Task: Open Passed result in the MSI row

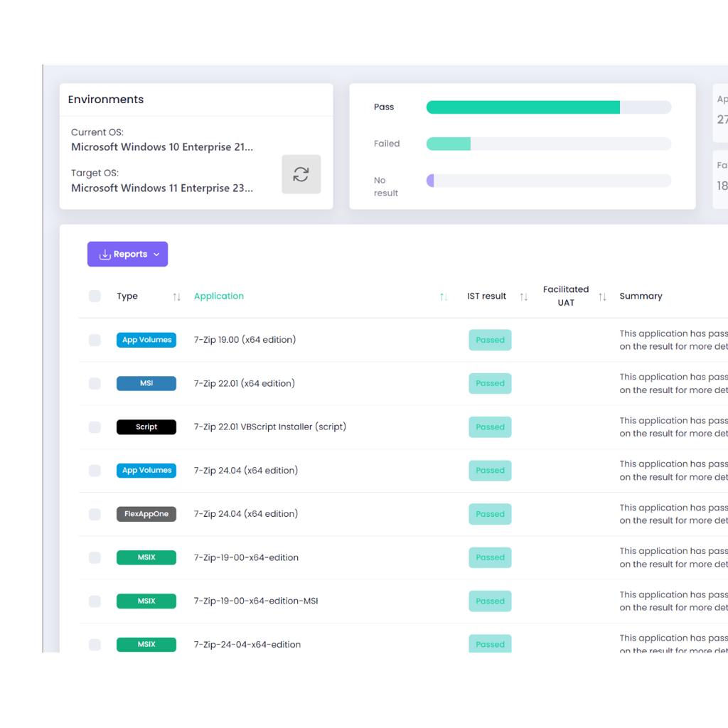Action: coord(490,383)
